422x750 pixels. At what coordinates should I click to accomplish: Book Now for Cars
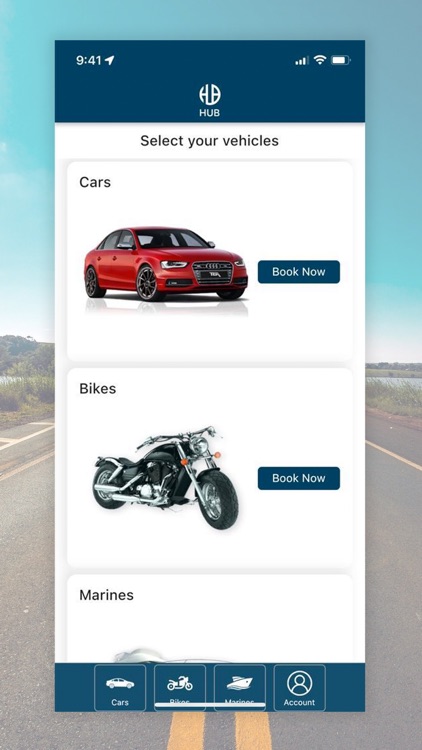(299, 272)
